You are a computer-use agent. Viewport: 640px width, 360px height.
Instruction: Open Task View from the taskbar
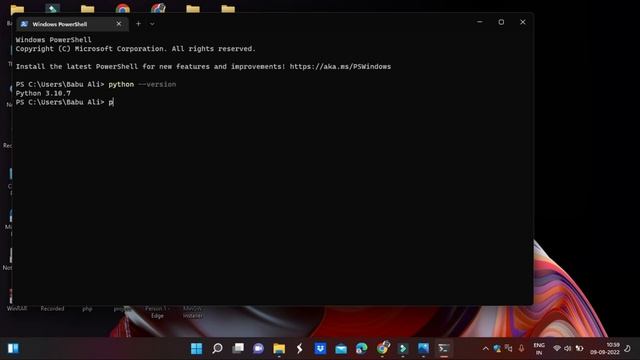(x=238, y=348)
